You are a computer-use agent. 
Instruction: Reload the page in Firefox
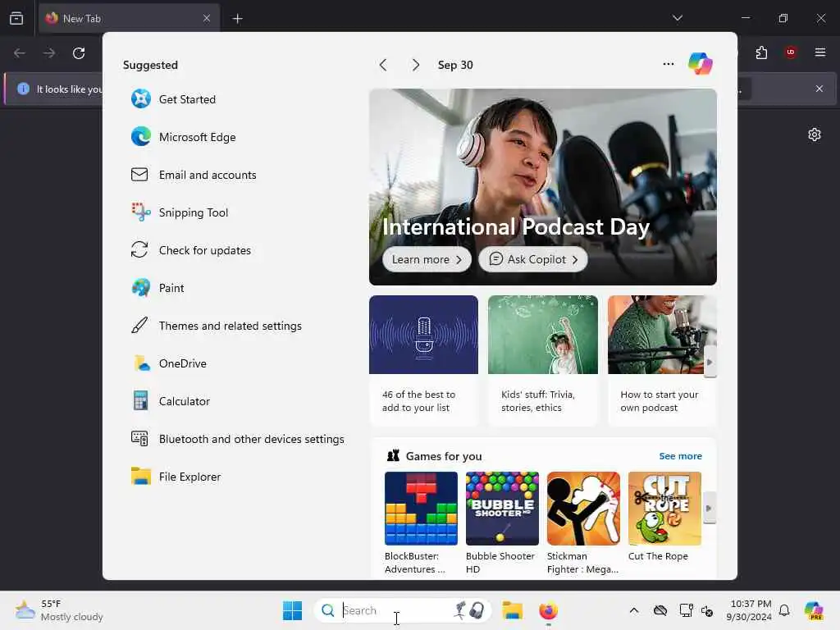(x=79, y=53)
